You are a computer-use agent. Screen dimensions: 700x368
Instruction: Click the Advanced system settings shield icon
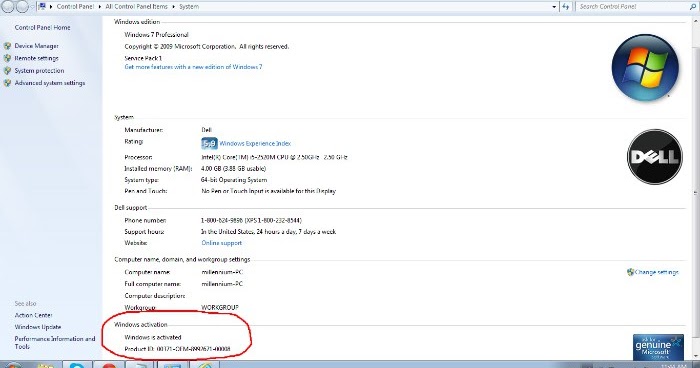pos(7,83)
